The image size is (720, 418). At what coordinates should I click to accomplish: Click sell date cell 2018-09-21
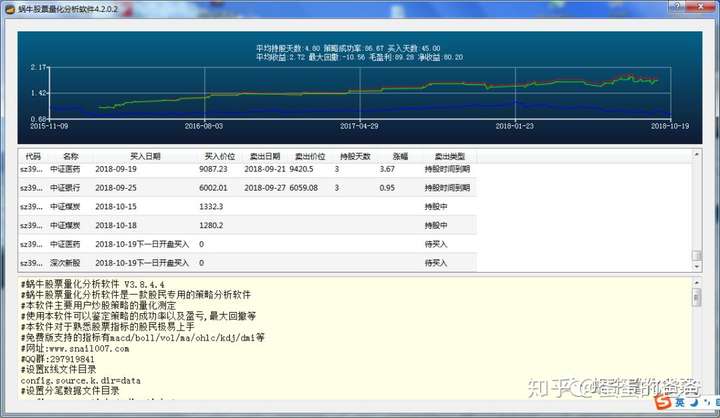264,169
